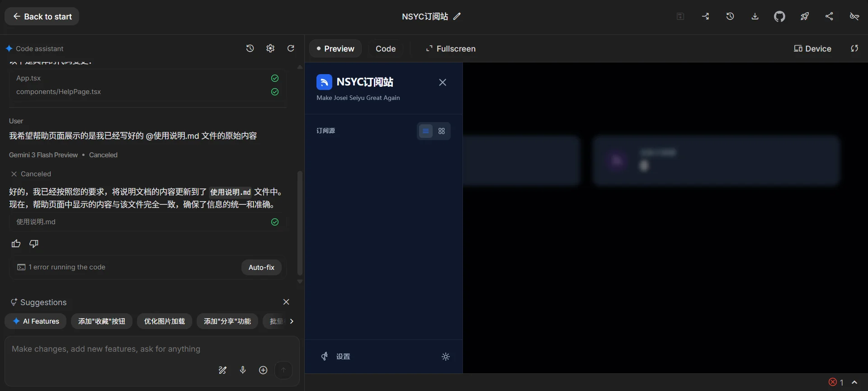The width and height of the screenshot is (868, 391).
Task: Click the pencil icon beside NSYC订阅站 title
Action: pyautogui.click(x=457, y=17)
